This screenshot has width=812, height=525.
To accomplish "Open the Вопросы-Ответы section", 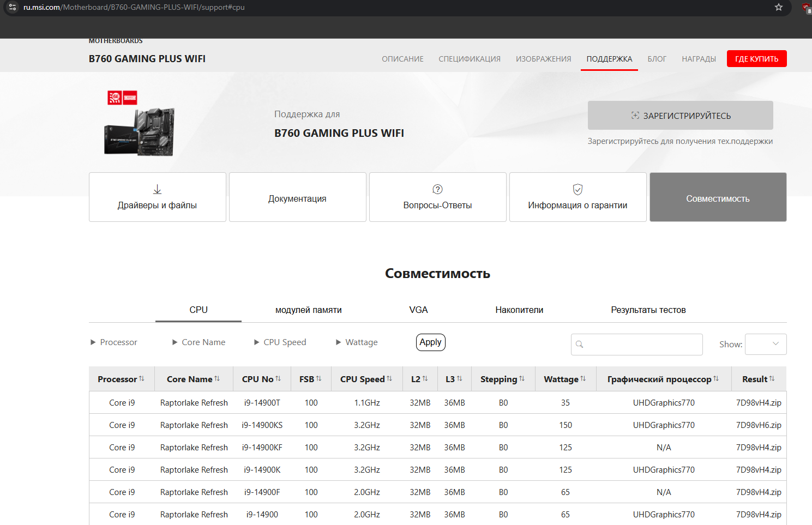I will [438, 197].
